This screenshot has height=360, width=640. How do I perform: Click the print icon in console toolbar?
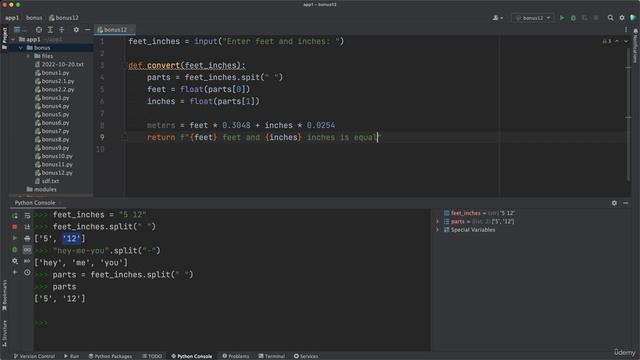point(27,238)
